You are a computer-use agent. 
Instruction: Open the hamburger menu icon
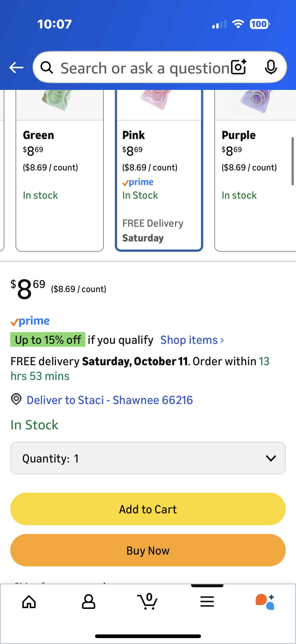pyautogui.click(x=207, y=602)
